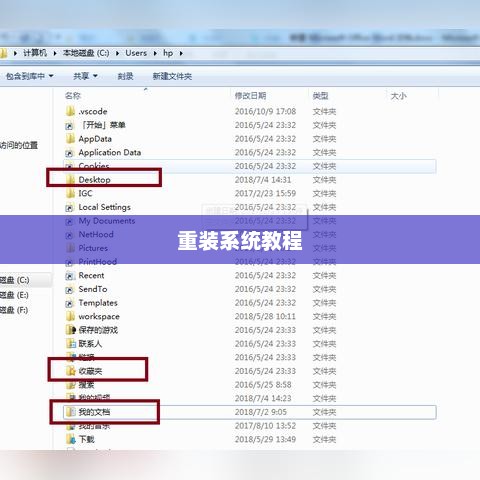Select the .vscode folder name
The image size is (480, 480).
[x=93, y=111]
